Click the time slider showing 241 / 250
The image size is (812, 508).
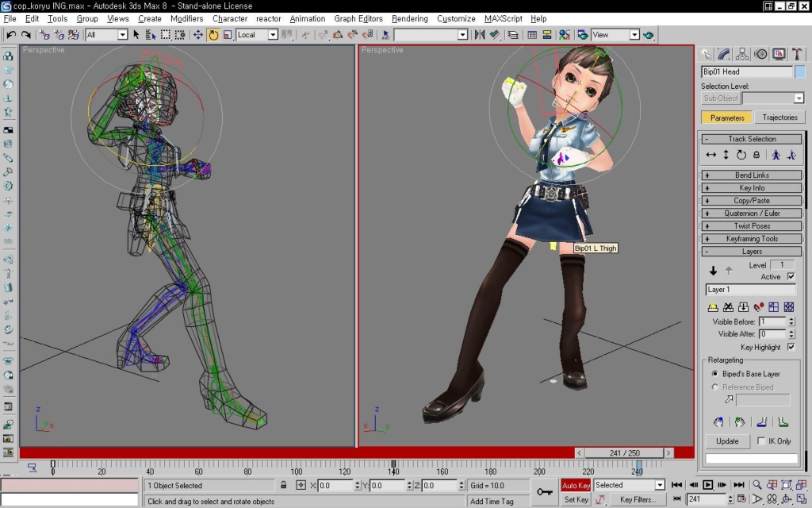(x=625, y=453)
